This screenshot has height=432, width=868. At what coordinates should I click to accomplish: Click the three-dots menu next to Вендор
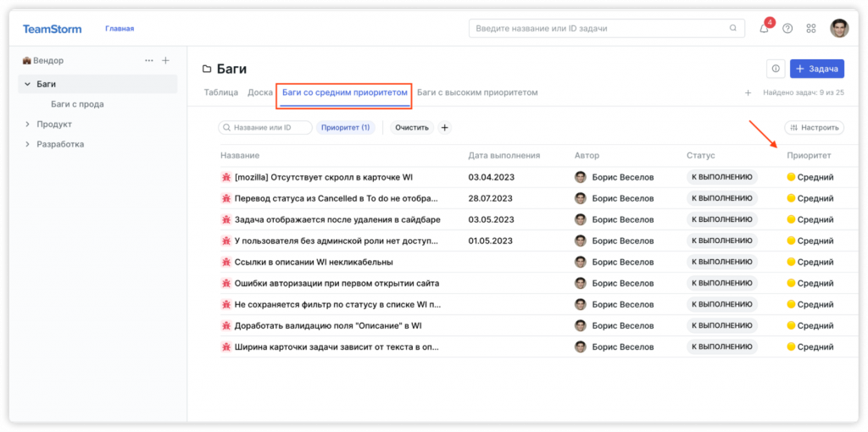(149, 61)
